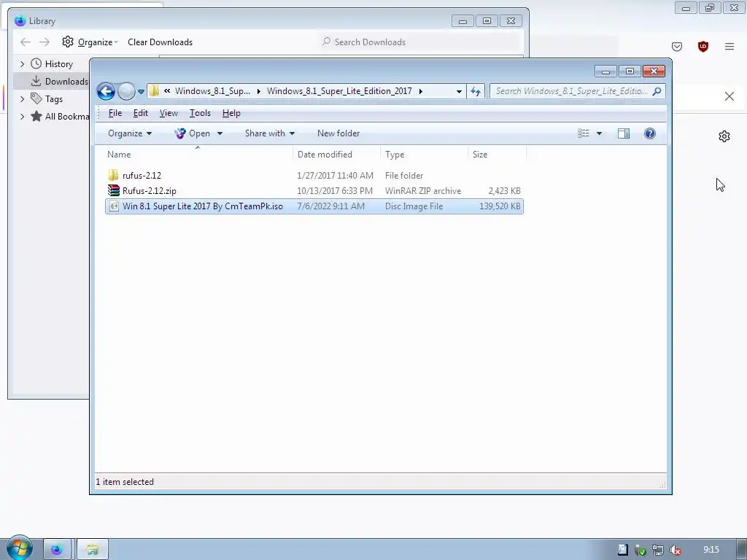Click Clear Downloads in Library
This screenshot has height=560, width=747.
click(x=160, y=42)
